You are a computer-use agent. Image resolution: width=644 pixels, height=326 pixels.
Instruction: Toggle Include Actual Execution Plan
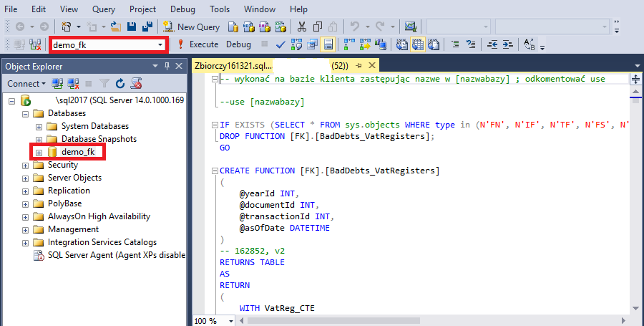click(349, 44)
